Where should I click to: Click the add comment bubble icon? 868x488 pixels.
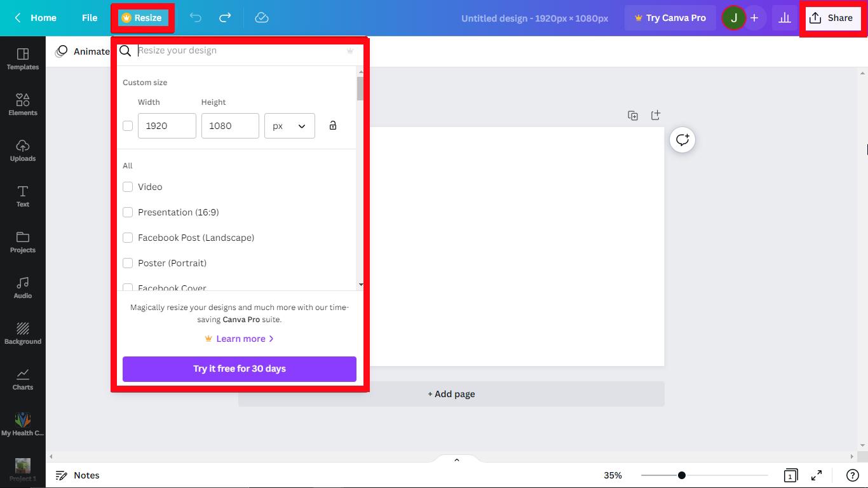point(682,140)
